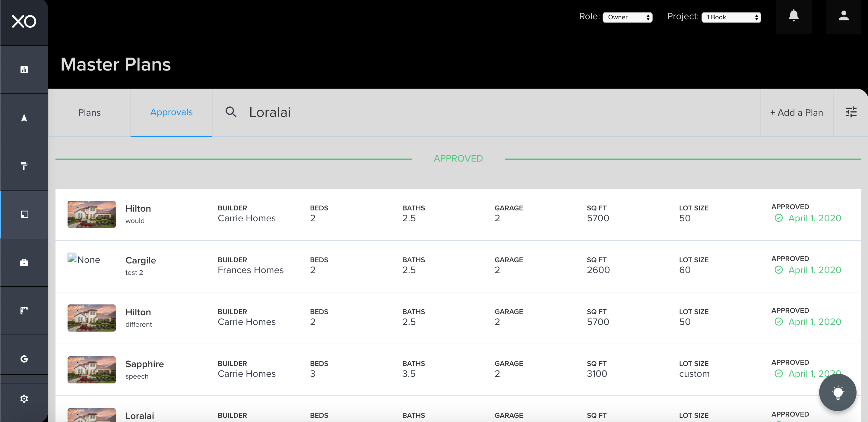Click the search field containing Loralai
This screenshot has height=422, width=868.
pyautogui.click(x=337, y=112)
